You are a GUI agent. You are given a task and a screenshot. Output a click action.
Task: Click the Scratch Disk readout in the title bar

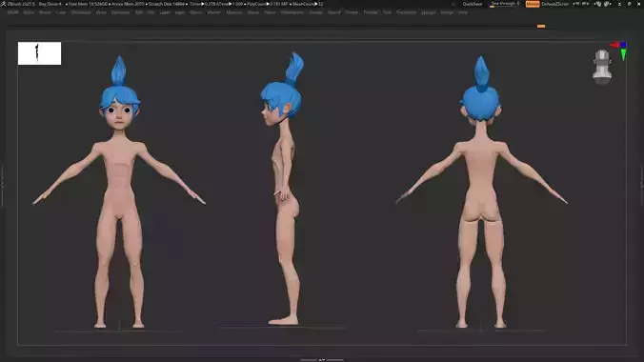167,4
